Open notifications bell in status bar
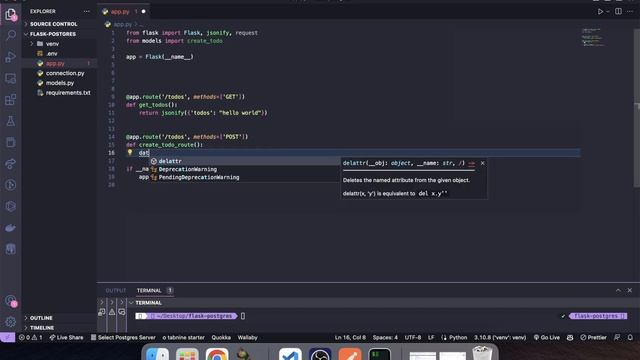Image resolution: width=640 pixels, height=360 pixels. [x=630, y=338]
